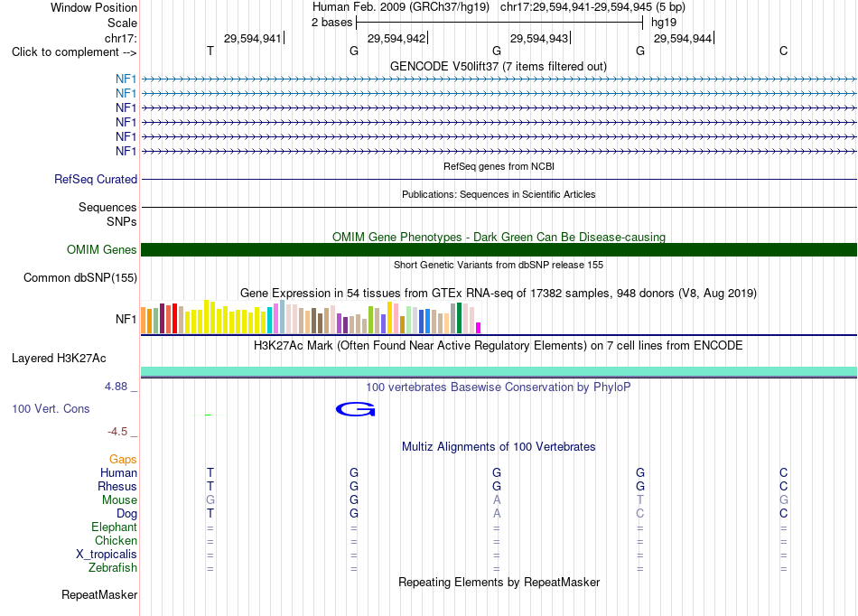This screenshot has width=858, height=616.
Task: Click the 100 Vert. Cons label
Action: click(51, 408)
